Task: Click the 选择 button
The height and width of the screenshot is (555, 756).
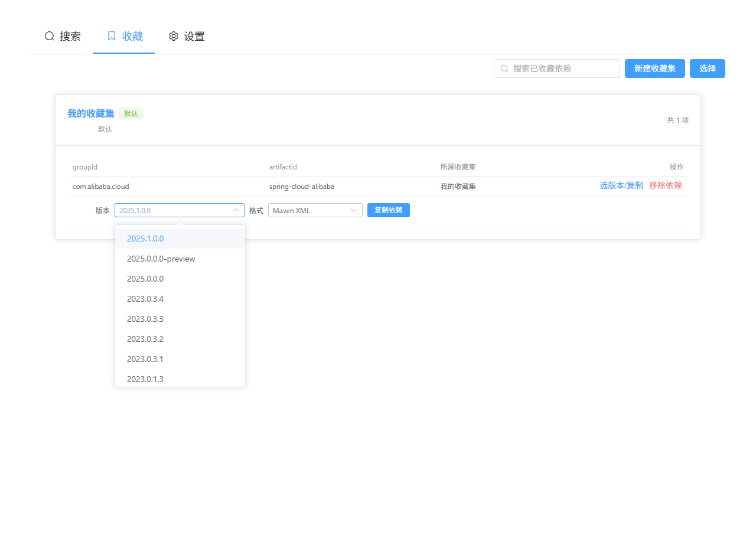Action: click(708, 68)
